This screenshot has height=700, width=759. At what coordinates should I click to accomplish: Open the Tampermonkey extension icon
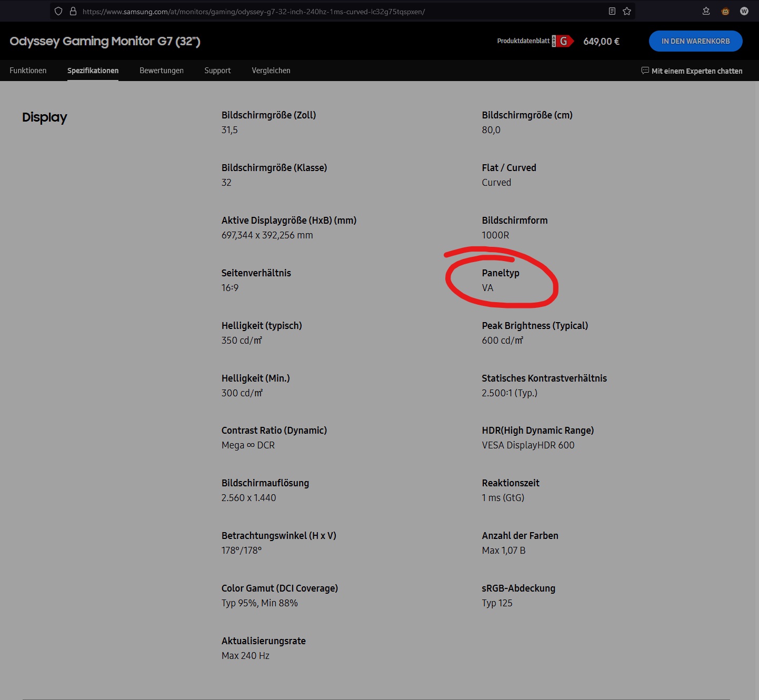click(725, 11)
